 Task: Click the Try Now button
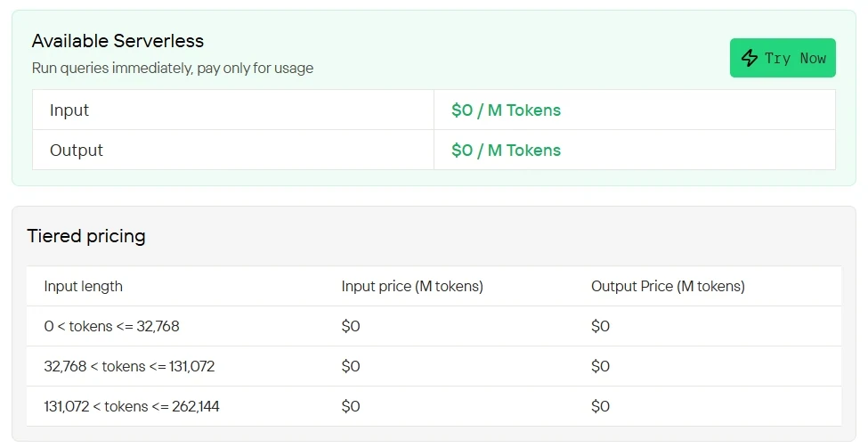point(783,58)
